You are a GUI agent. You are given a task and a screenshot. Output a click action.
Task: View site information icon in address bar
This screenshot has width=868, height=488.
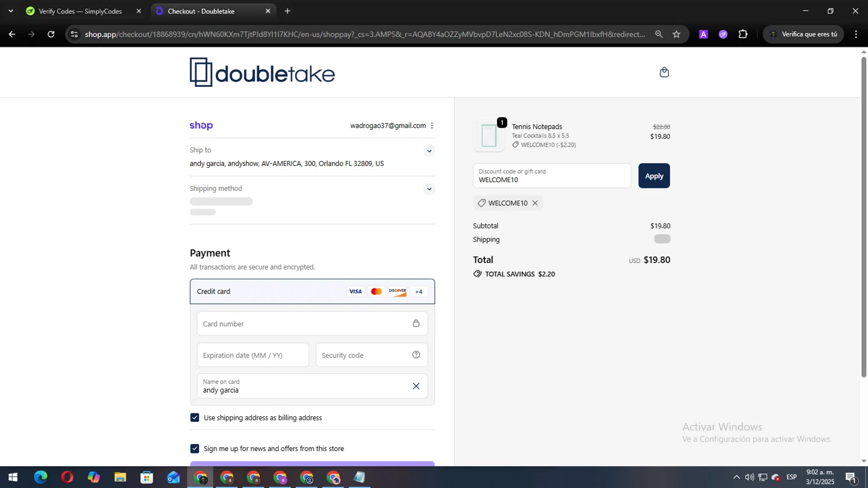point(74,34)
